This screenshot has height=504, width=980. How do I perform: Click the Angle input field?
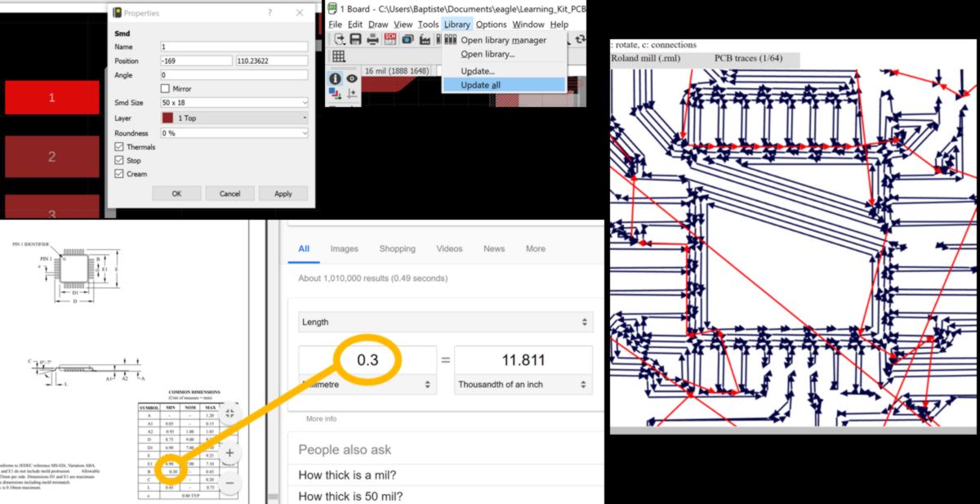[234, 75]
